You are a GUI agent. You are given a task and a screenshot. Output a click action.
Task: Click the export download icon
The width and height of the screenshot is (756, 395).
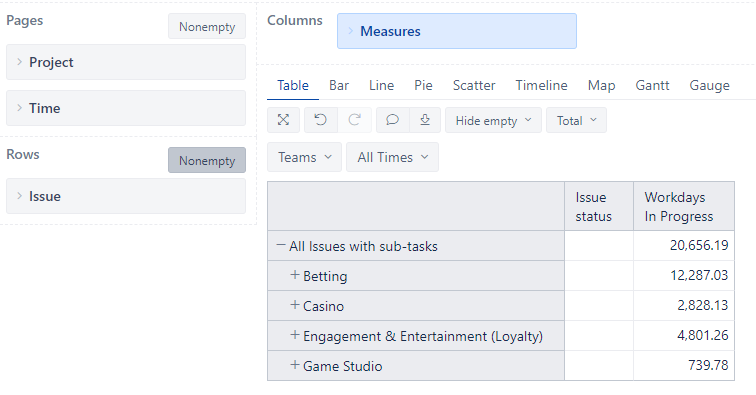point(425,120)
